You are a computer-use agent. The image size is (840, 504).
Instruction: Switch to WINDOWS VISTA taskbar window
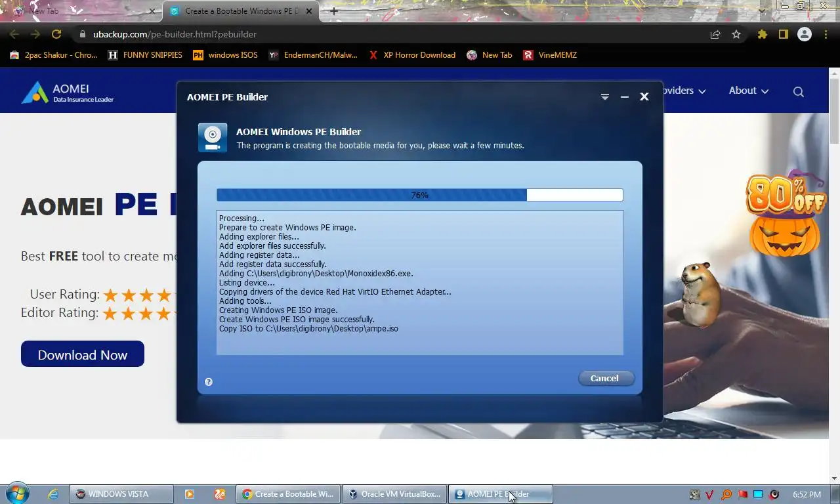tap(121, 494)
